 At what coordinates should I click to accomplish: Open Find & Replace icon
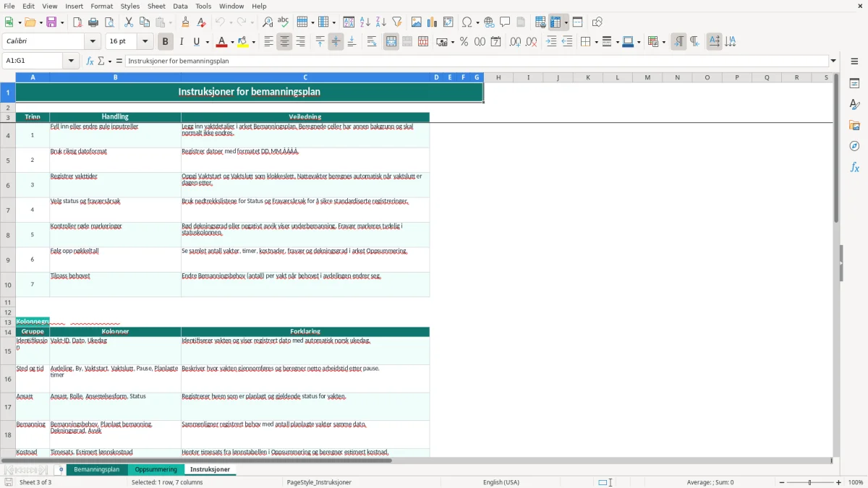pyautogui.click(x=268, y=22)
